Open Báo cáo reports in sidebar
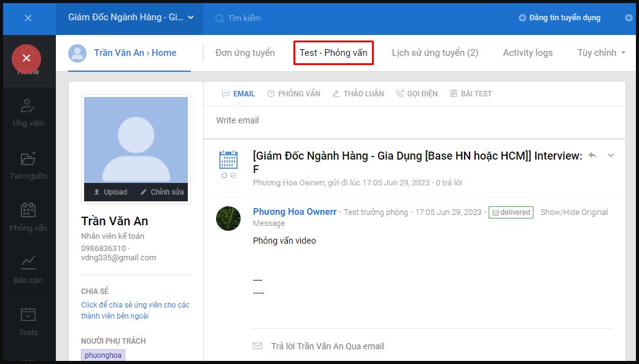 [28, 270]
